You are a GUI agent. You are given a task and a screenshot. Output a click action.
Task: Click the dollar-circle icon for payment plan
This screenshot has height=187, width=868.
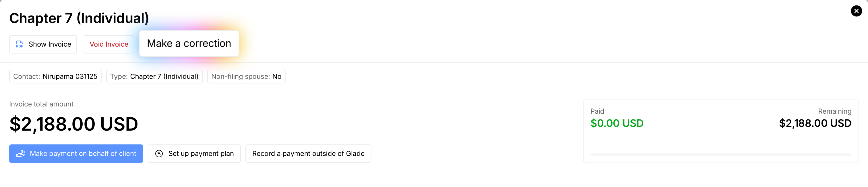159,154
